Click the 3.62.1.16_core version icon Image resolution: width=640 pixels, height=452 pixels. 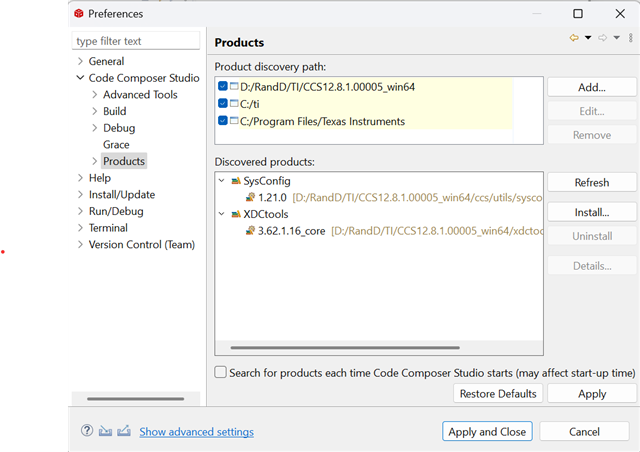(250, 231)
